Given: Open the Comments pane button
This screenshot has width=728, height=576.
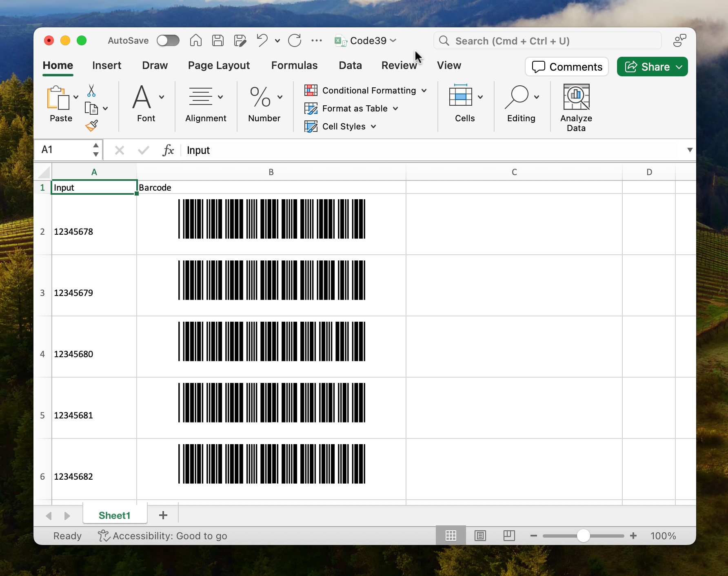Looking at the screenshot, I should pos(567,67).
